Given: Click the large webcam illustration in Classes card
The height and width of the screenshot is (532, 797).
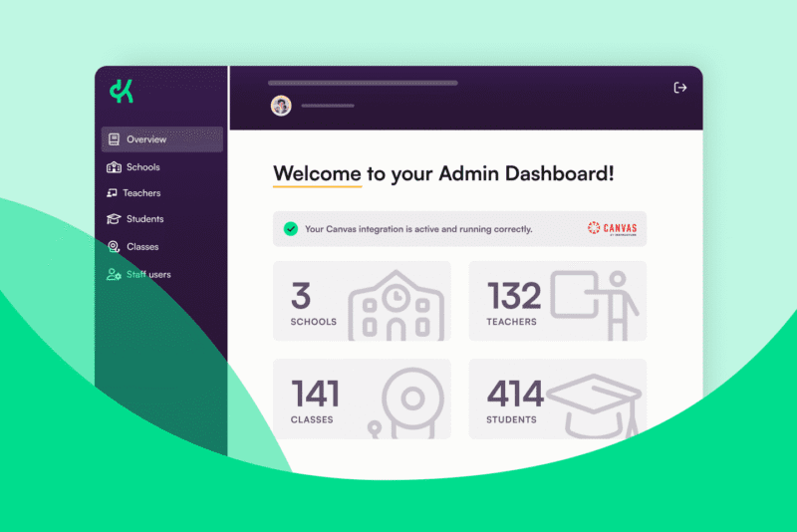Looking at the screenshot, I should point(405,402).
